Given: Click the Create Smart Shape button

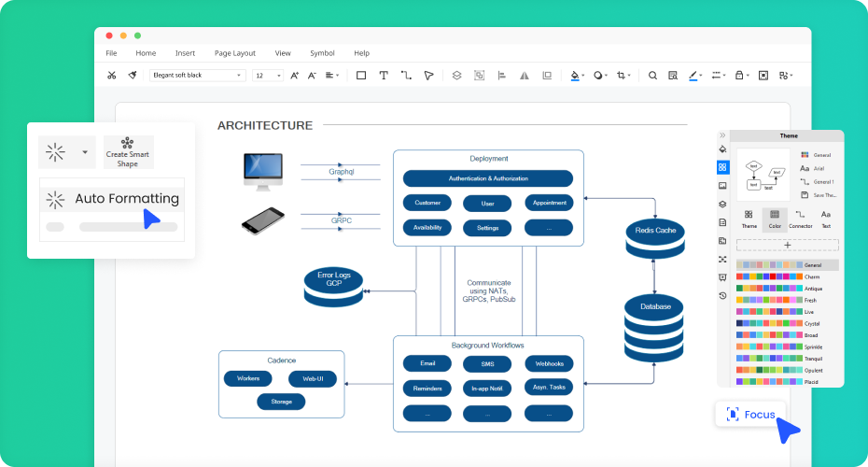Looking at the screenshot, I should point(128,151).
